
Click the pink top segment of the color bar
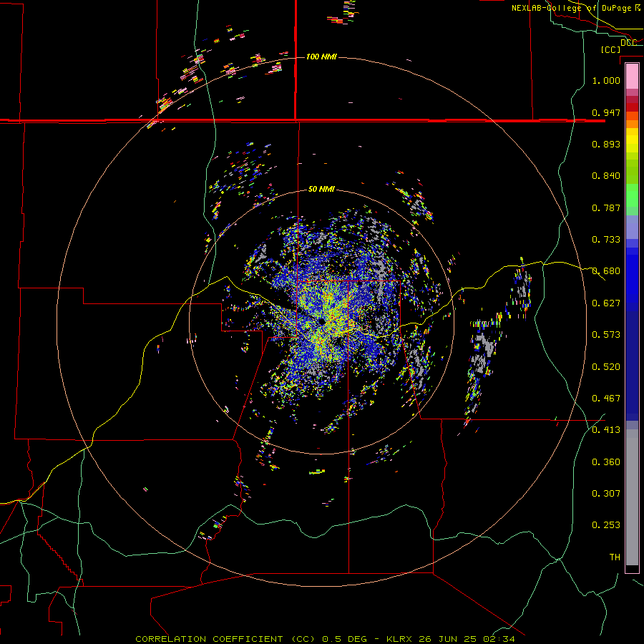point(632,76)
